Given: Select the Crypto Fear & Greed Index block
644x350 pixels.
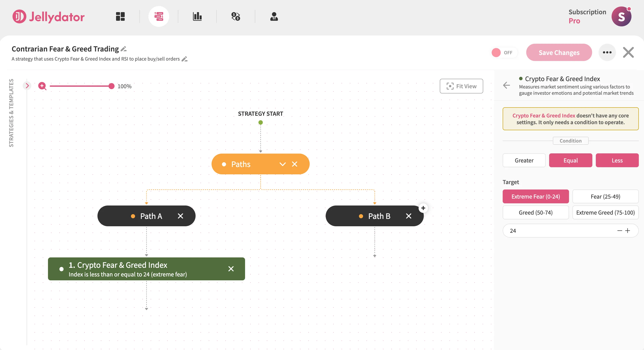Looking at the screenshot, I should pos(146,269).
